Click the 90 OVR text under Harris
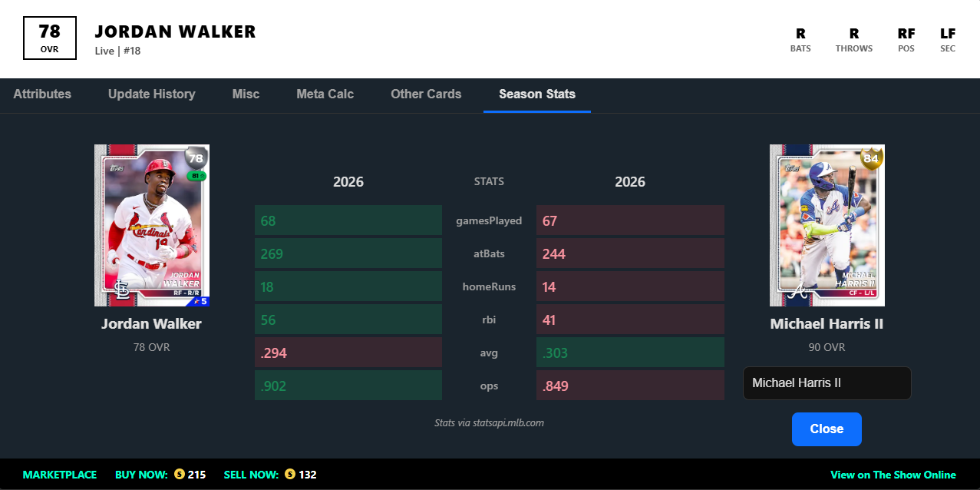 827,347
